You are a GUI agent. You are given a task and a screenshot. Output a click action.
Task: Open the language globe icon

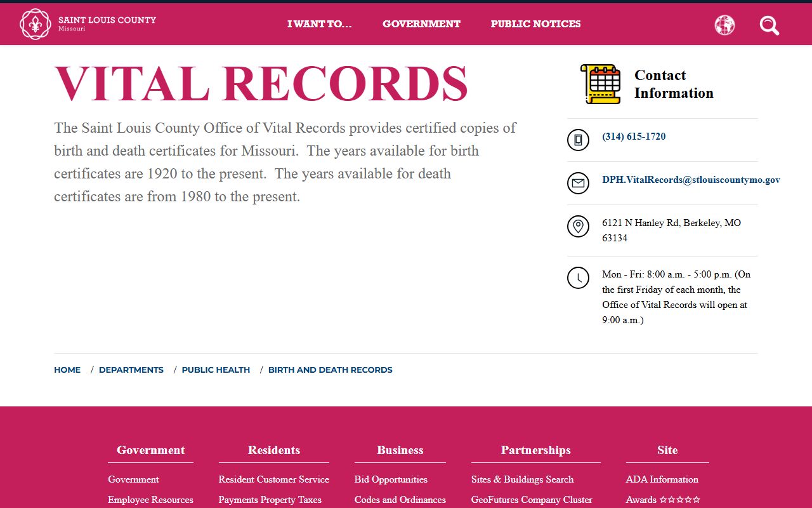pos(724,25)
